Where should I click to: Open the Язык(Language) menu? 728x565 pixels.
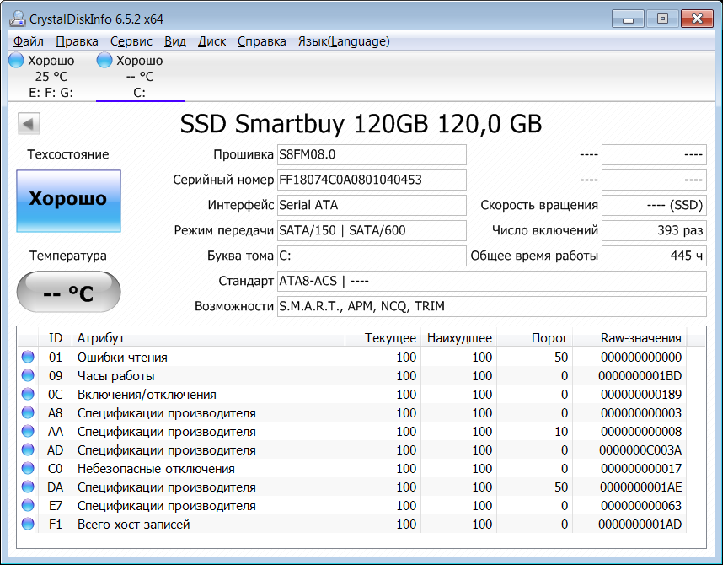343,41
